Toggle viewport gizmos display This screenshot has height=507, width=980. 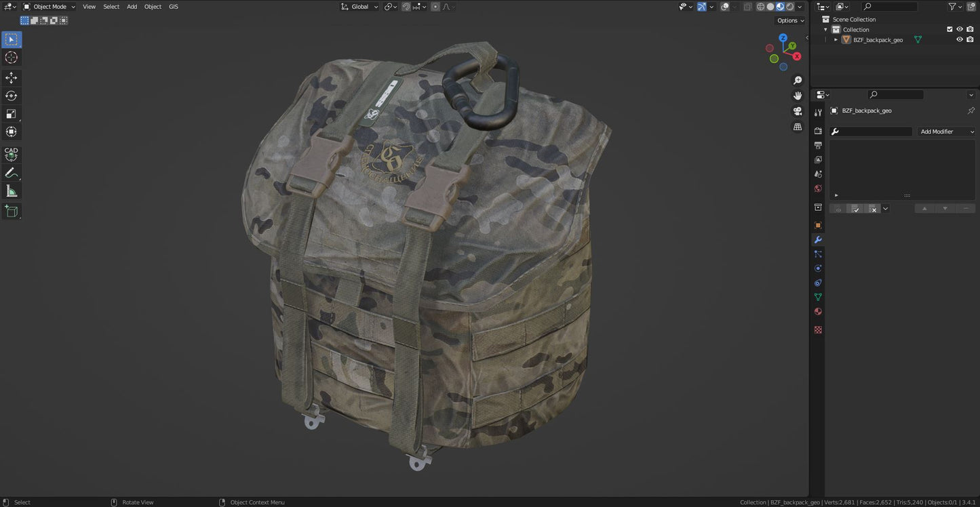tap(702, 7)
